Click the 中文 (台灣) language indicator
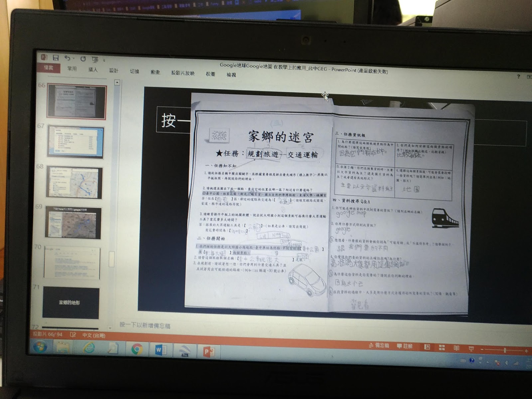 [94, 335]
